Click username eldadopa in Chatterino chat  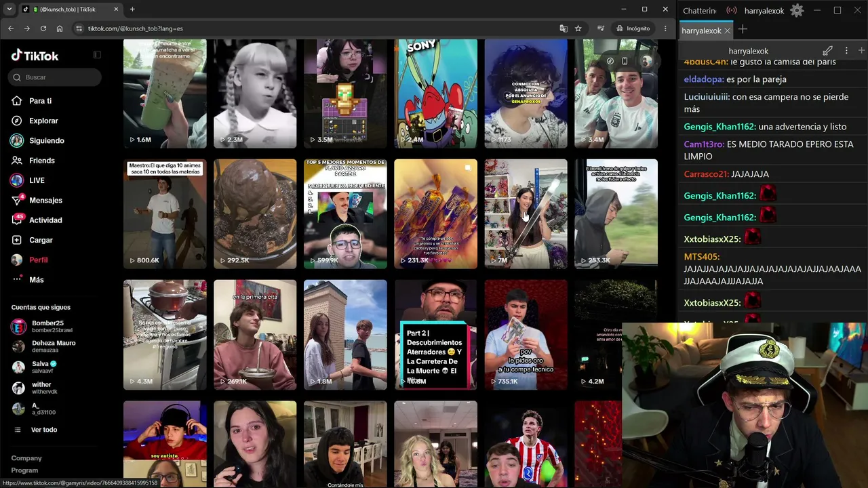click(x=703, y=79)
